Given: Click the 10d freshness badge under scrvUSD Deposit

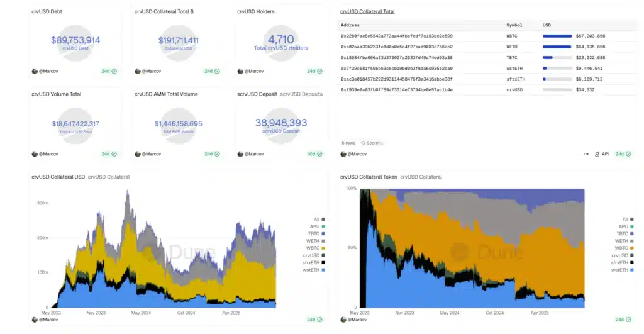Looking at the screenshot, I should click(315, 154).
